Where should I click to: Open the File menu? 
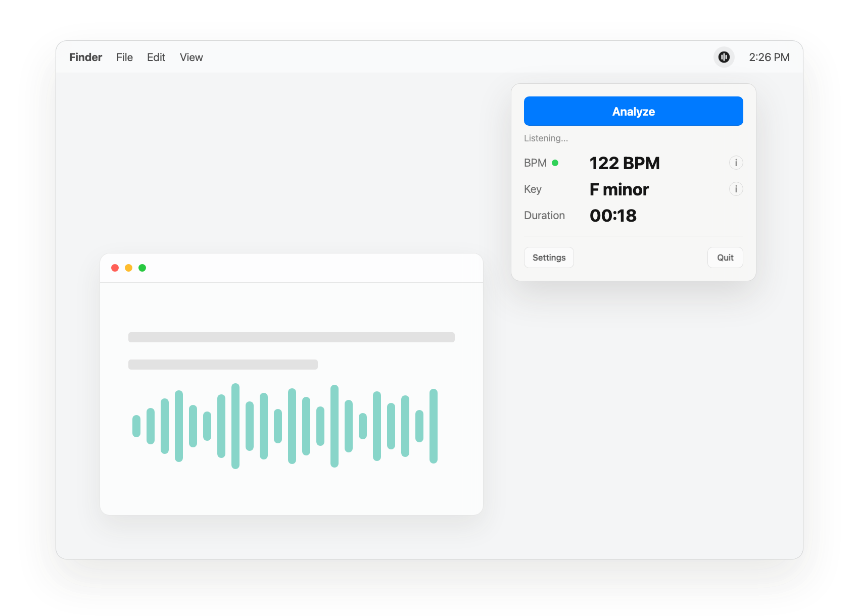(124, 57)
